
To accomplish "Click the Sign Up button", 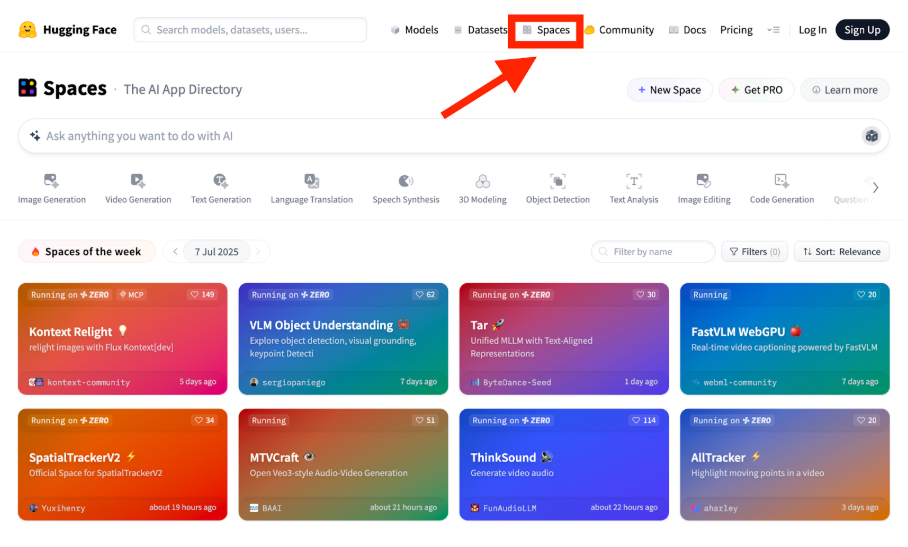I will pos(861,30).
